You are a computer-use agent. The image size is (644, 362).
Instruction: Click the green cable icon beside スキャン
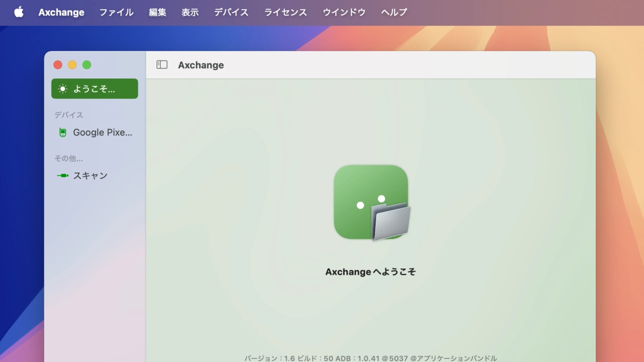[62, 175]
